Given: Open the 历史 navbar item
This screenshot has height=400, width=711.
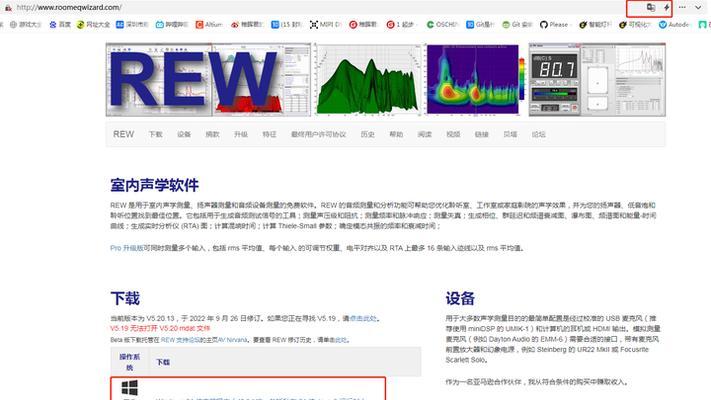Looking at the screenshot, I should coord(368,134).
